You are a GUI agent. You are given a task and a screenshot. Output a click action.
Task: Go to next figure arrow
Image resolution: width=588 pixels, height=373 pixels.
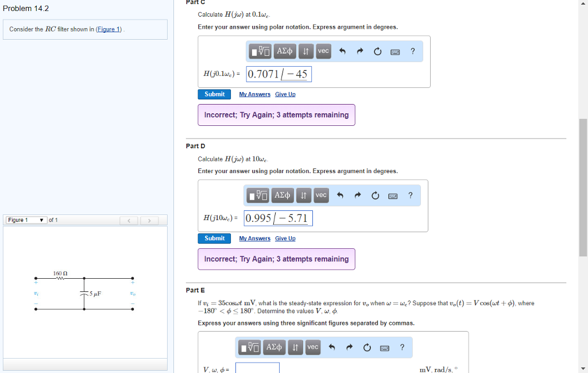click(149, 220)
